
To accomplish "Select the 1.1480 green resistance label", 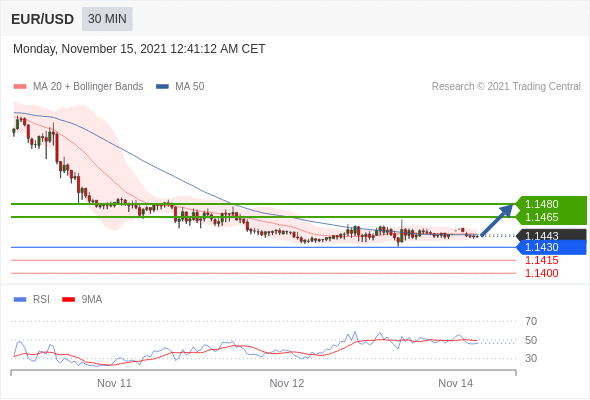I will [x=541, y=204].
